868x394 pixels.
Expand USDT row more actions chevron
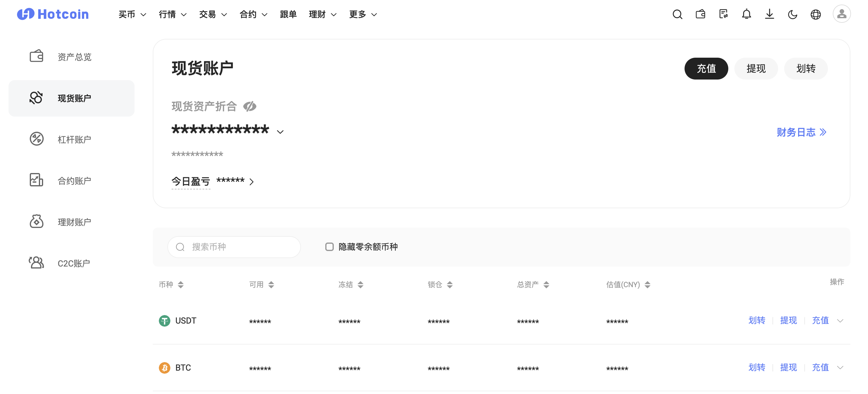[840, 321]
